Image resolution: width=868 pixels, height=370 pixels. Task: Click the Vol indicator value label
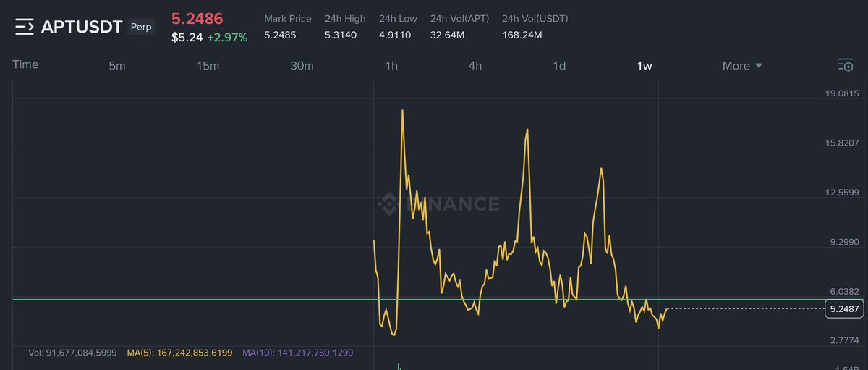click(72, 353)
